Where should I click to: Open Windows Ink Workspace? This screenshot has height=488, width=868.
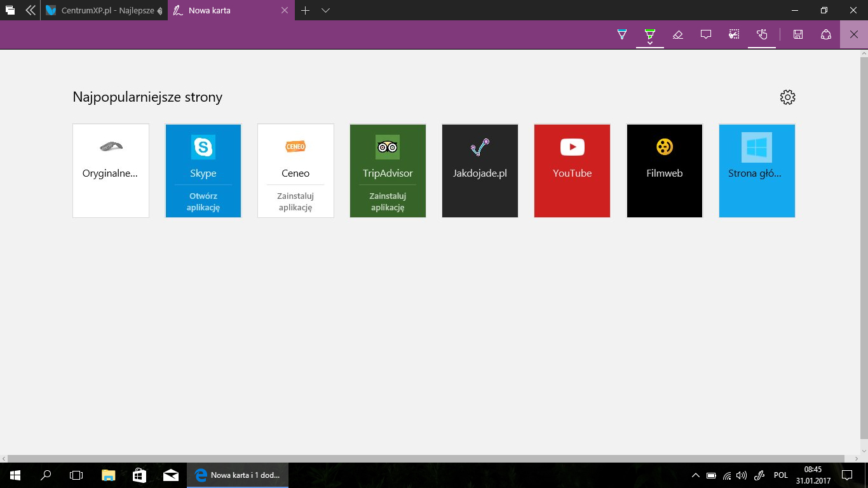759,475
